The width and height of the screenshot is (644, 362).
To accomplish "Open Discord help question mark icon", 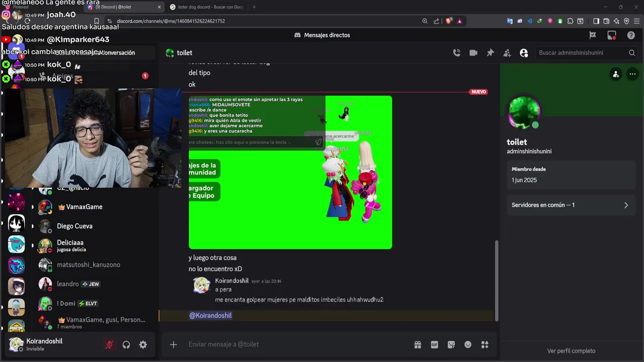I will point(631,35).
